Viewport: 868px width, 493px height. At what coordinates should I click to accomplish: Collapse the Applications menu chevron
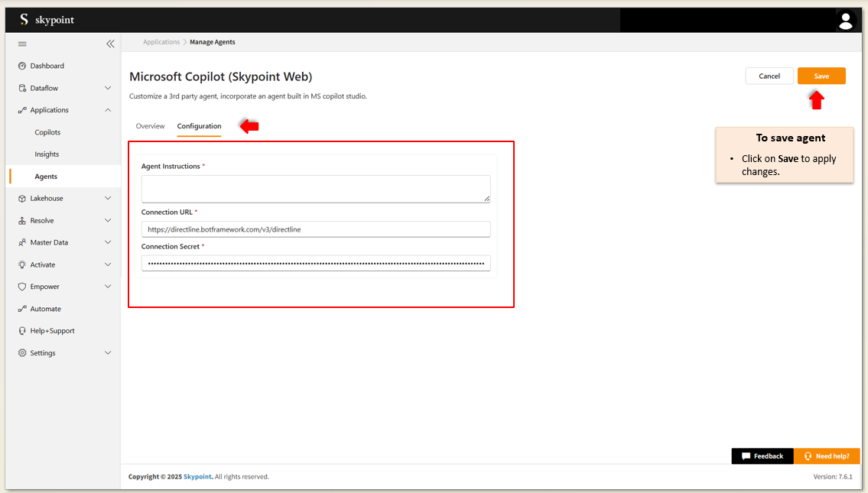coord(108,110)
